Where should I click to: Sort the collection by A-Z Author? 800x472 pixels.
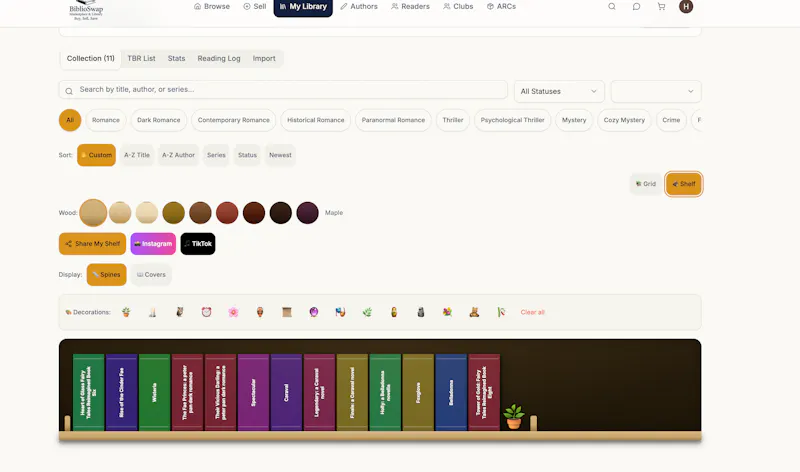[178, 155]
